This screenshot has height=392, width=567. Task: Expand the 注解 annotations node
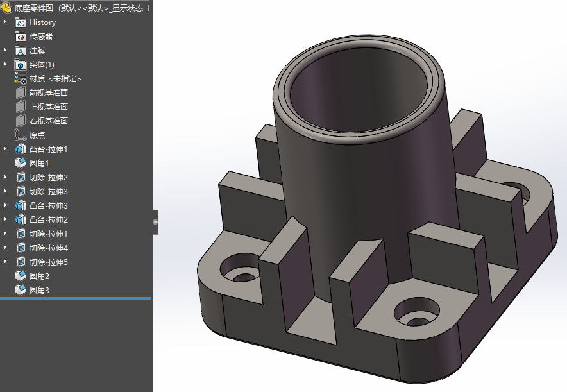click(x=5, y=50)
